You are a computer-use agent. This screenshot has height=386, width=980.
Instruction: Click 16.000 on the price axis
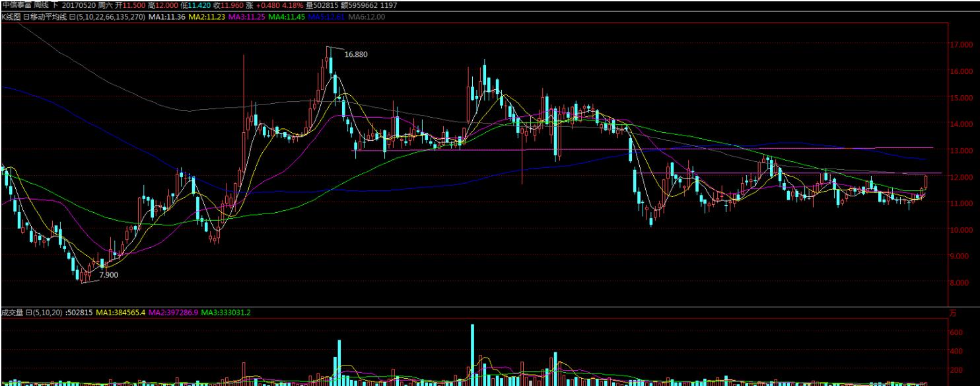tap(962, 71)
